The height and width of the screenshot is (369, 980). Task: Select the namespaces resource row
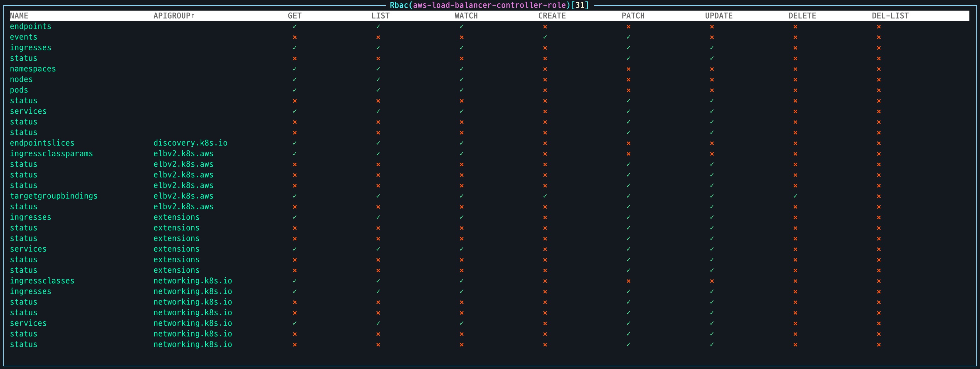point(33,69)
